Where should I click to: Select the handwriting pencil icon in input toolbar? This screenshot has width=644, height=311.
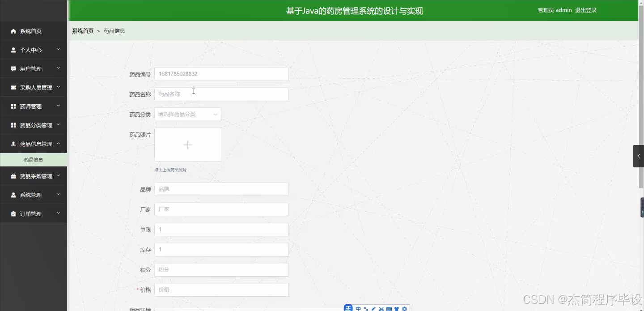[373, 308]
